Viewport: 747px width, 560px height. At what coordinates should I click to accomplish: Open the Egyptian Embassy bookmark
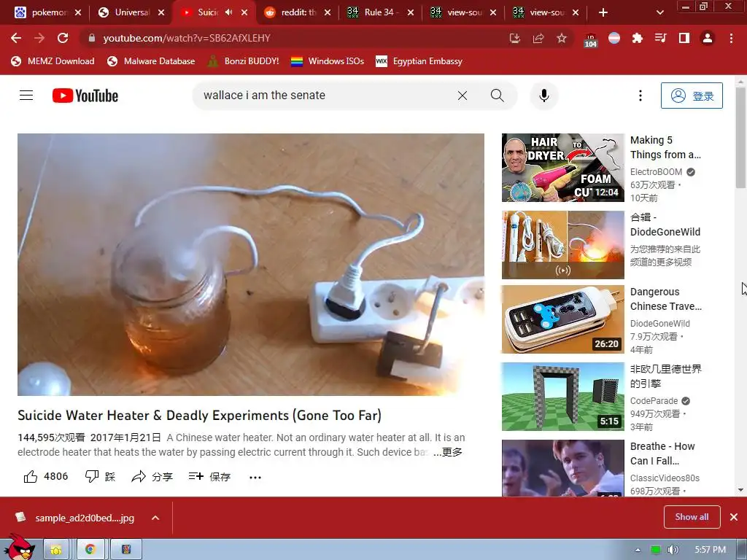[x=419, y=61]
